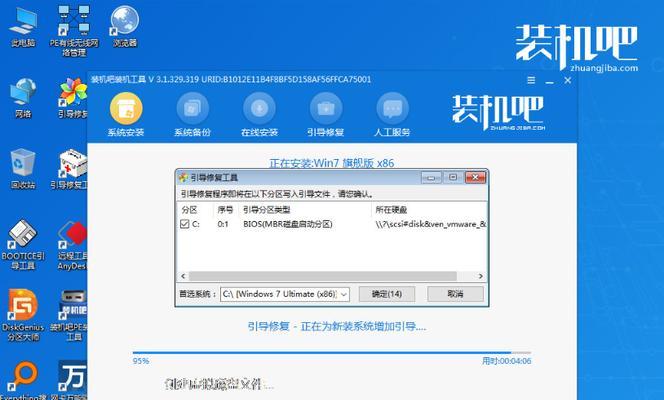Click the 0:1 sequence cell

tap(223, 224)
